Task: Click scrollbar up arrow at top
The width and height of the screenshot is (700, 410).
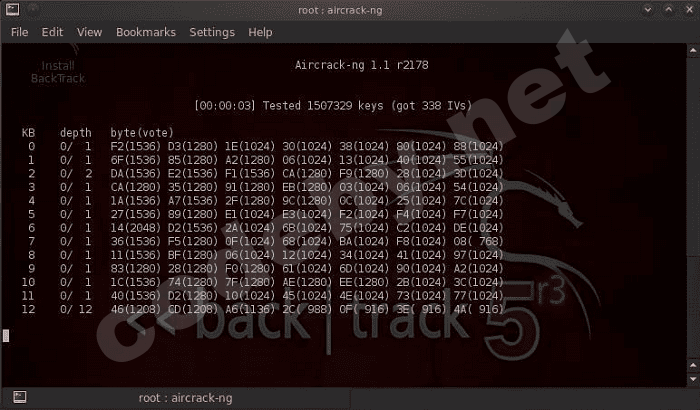Action: point(693,50)
